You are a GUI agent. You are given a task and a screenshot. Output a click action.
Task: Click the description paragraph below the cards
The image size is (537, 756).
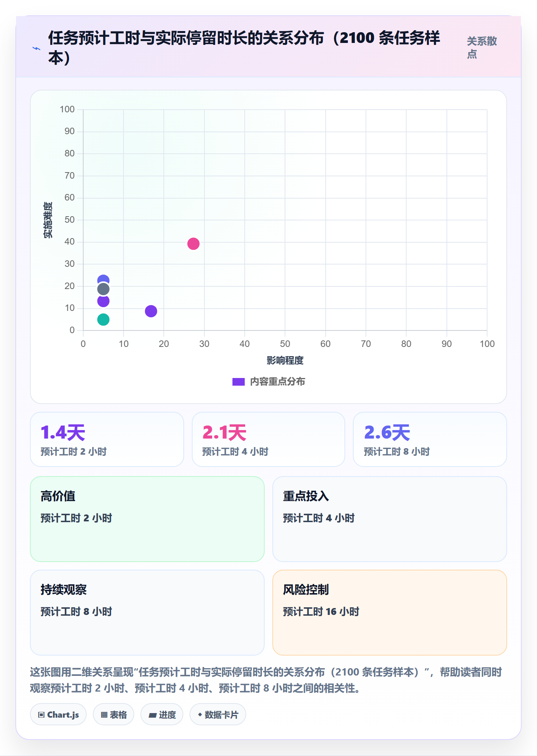click(x=266, y=680)
